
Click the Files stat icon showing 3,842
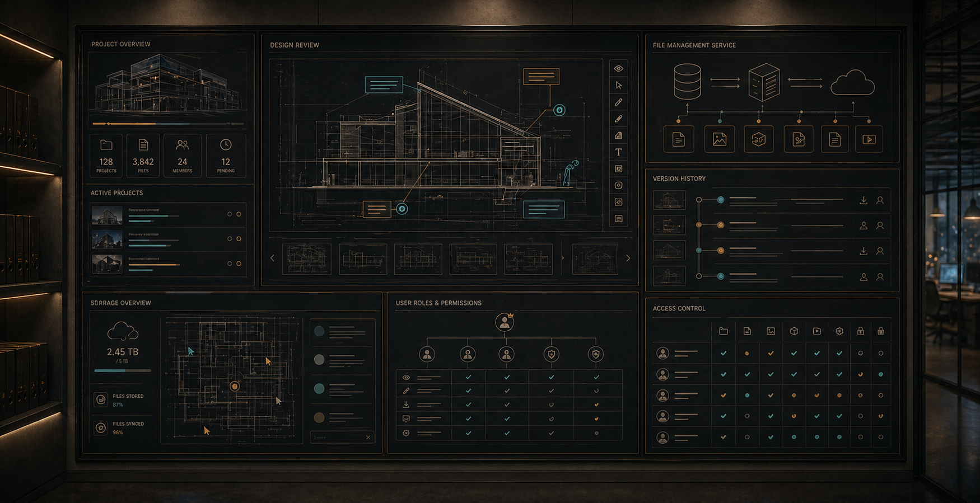143,145
